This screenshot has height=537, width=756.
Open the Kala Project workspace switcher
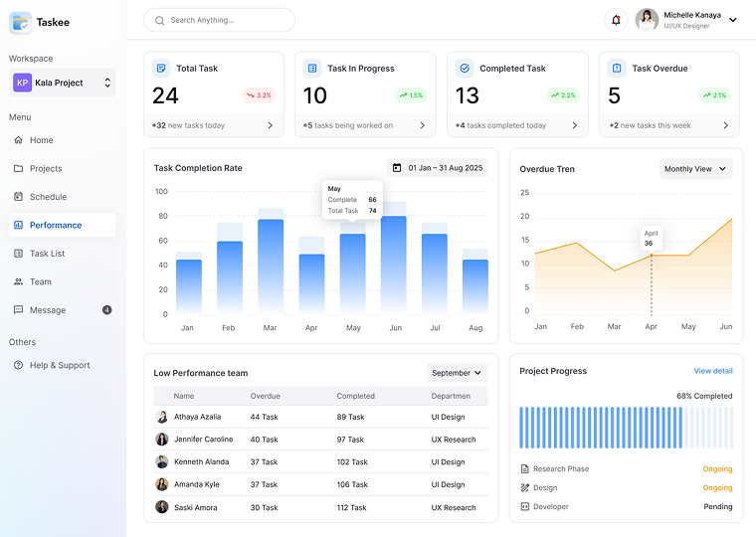(63, 83)
